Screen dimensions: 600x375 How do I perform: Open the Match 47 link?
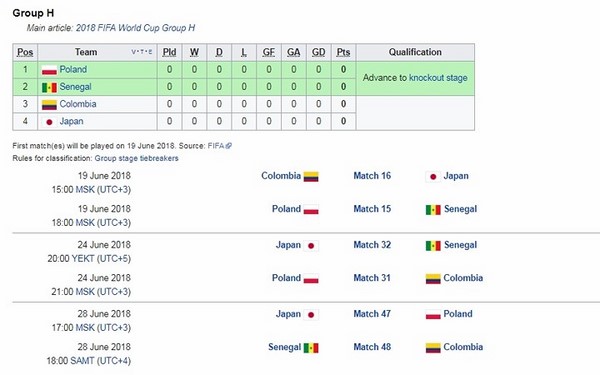click(x=372, y=314)
